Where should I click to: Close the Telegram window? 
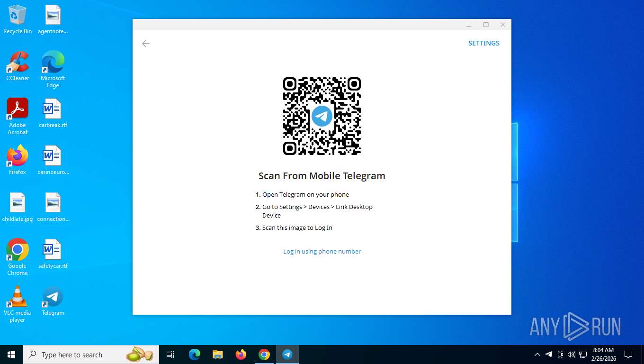click(503, 25)
